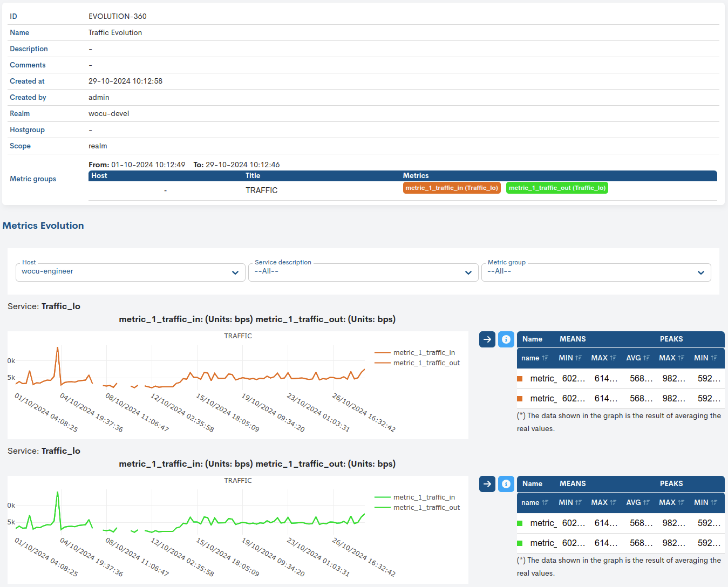Click the green metric_1_traffic_out (Traffic_lo) tag
Viewport: 728px width, 587px height.
(557, 188)
